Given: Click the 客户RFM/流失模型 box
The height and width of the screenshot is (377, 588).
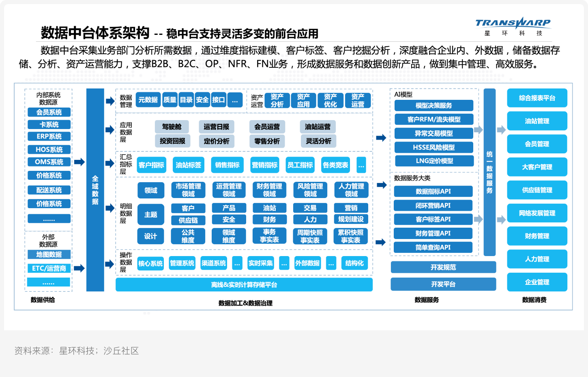Looking at the screenshot, I should pyautogui.click(x=434, y=119).
